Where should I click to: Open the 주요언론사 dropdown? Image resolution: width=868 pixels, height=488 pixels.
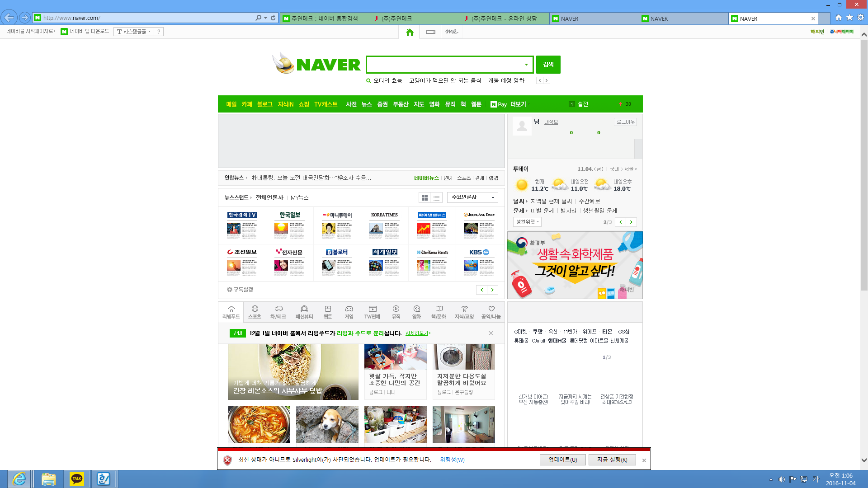[472, 197]
